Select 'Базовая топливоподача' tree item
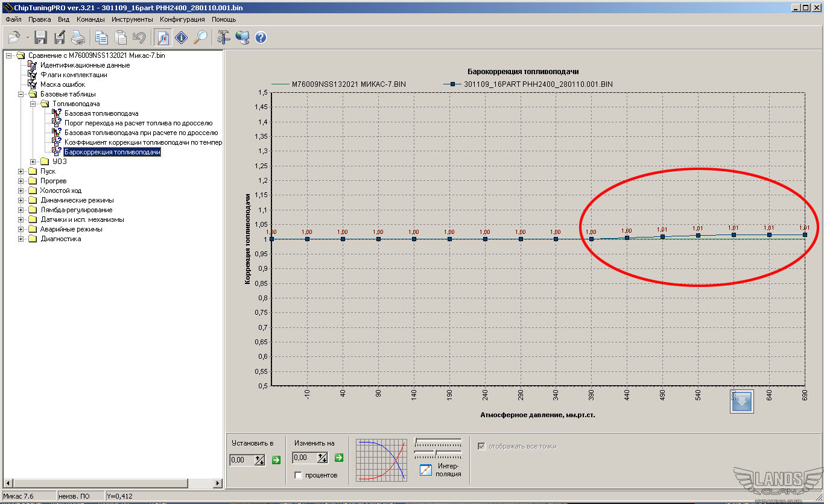 101,113
